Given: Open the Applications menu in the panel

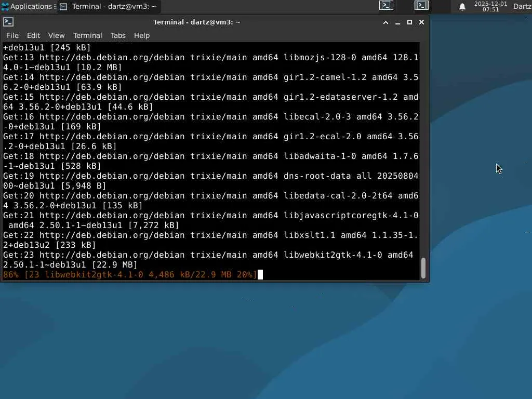Looking at the screenshot, I should click(27, 6).
